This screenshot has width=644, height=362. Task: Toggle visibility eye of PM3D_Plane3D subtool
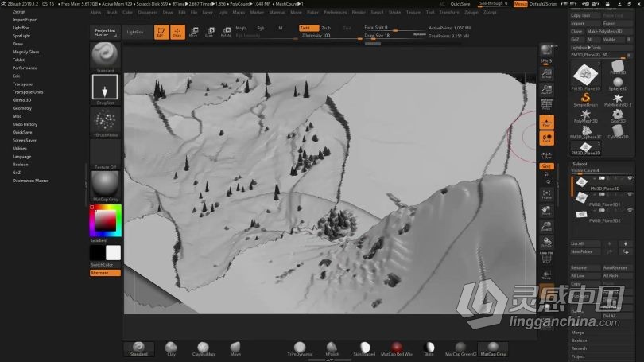tap(630, 178)
